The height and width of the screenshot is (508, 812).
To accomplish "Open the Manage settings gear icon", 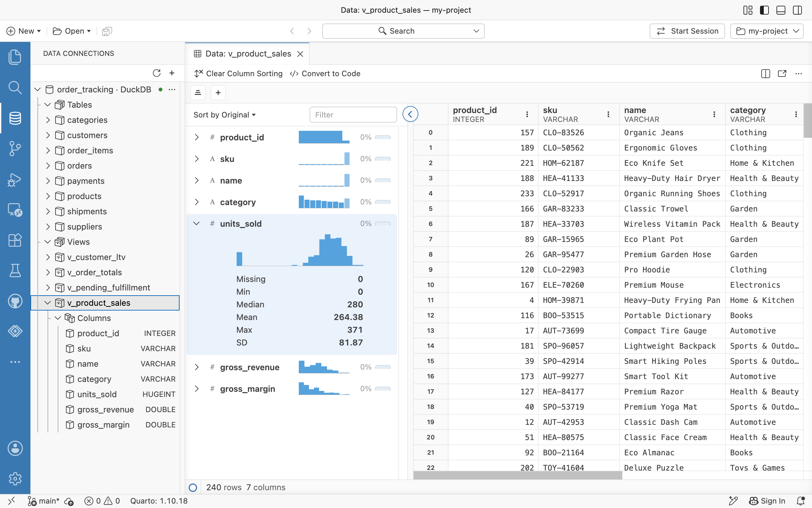I will [x=15, y=478].
